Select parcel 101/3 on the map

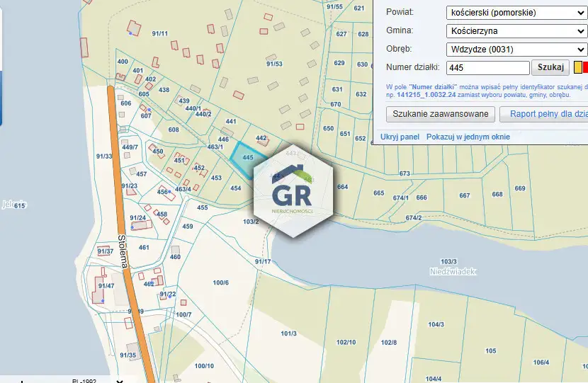point(288,333)
